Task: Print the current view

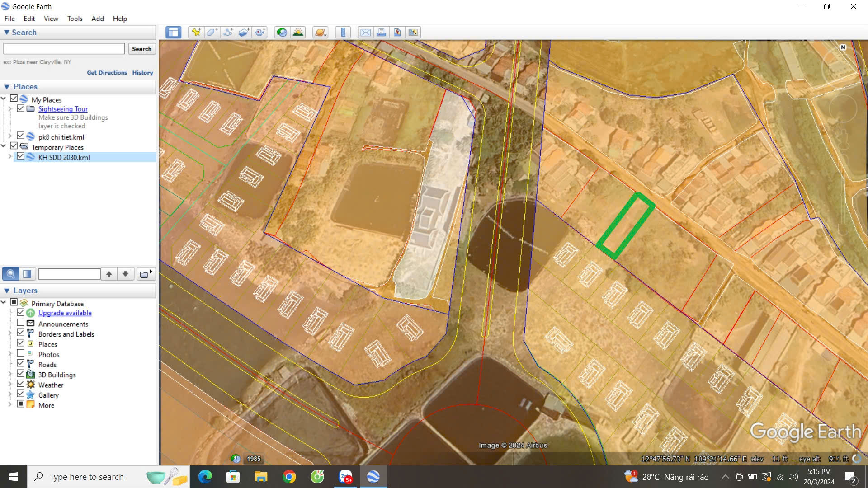Action: click(x=381, y=32)
